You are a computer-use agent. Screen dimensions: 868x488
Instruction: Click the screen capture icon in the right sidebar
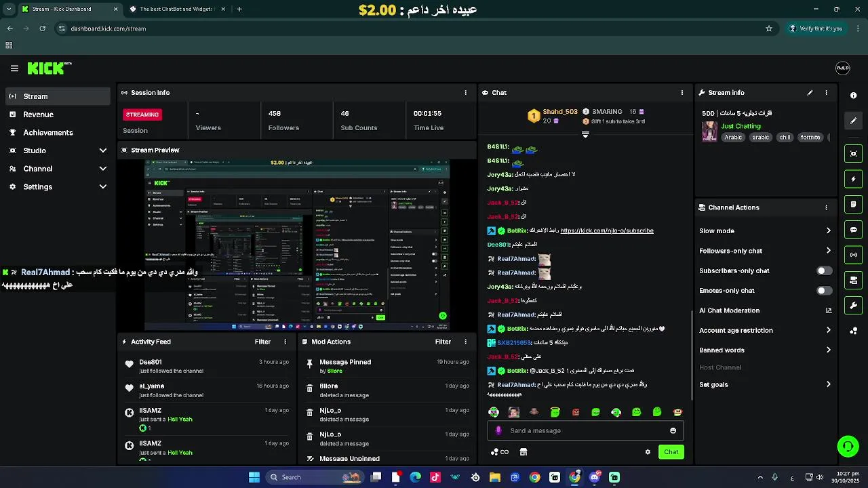(854, 154)
